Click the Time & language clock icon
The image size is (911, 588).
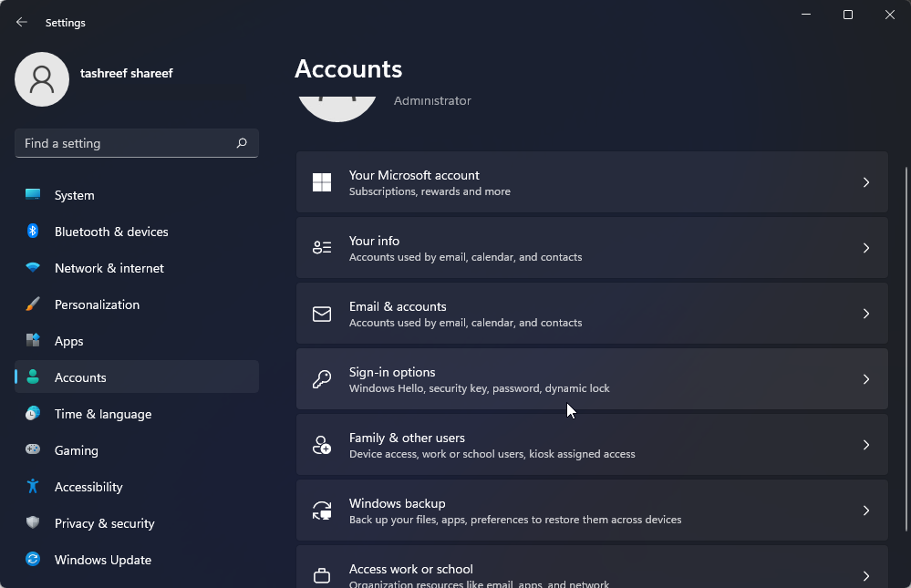(35, 414)
